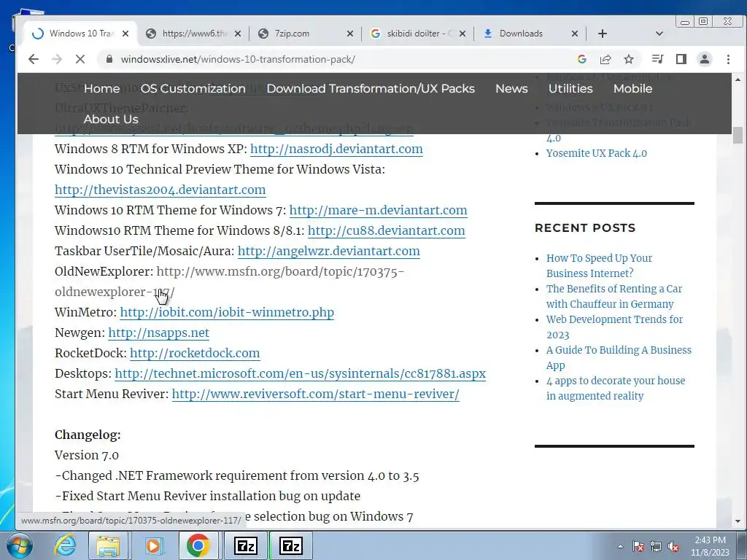The height and width of the screenshot is (560, 747).
Task: Open the media control playlist icon
Action: (x=657, y=59)
